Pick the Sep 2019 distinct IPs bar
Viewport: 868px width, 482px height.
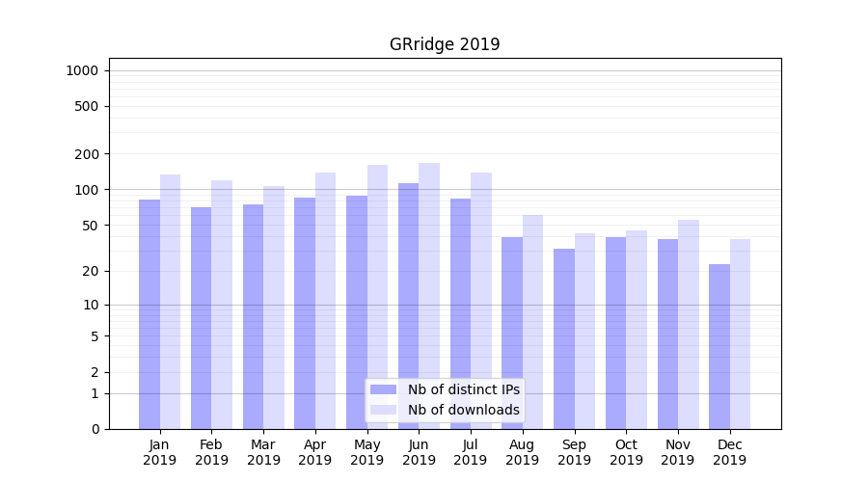564,338
